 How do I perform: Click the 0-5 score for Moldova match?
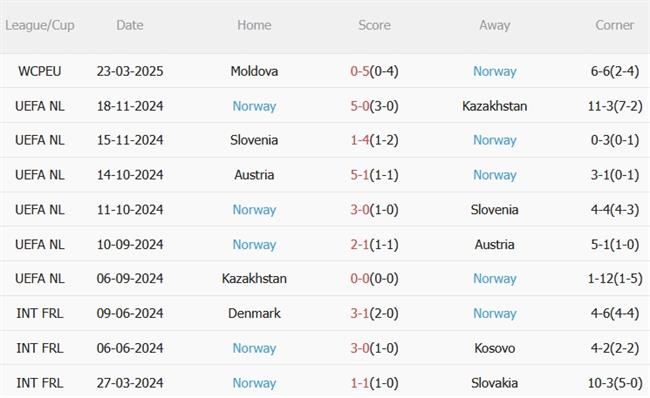coord(359,71)
